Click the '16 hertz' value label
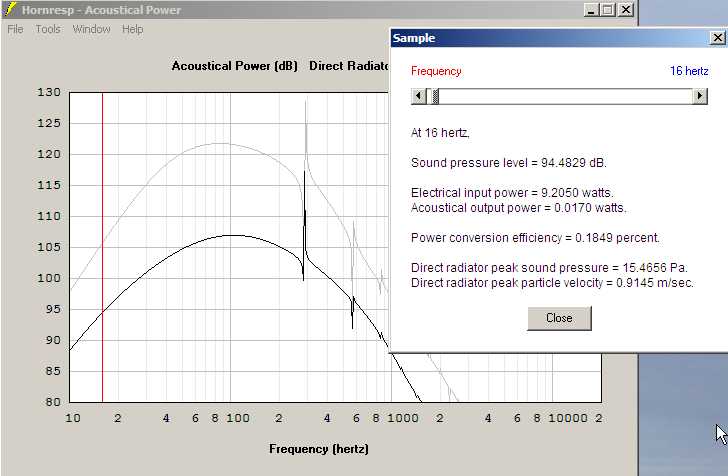This screenshot has width=728, height=476. coord(689,71)
